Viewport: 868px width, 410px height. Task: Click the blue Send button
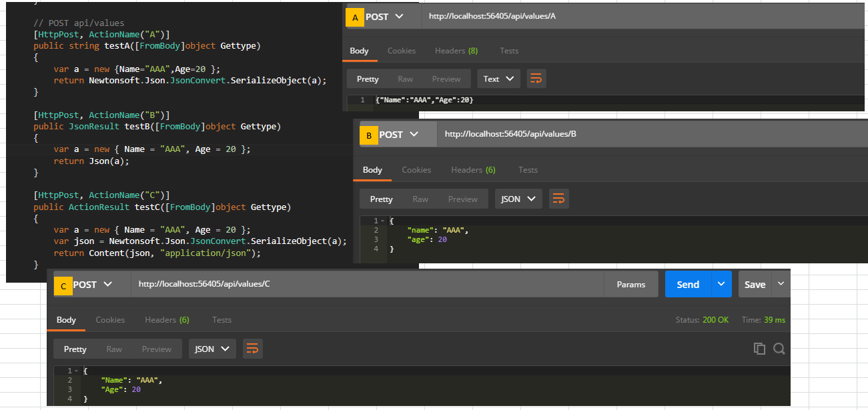(x=688, y=284)
